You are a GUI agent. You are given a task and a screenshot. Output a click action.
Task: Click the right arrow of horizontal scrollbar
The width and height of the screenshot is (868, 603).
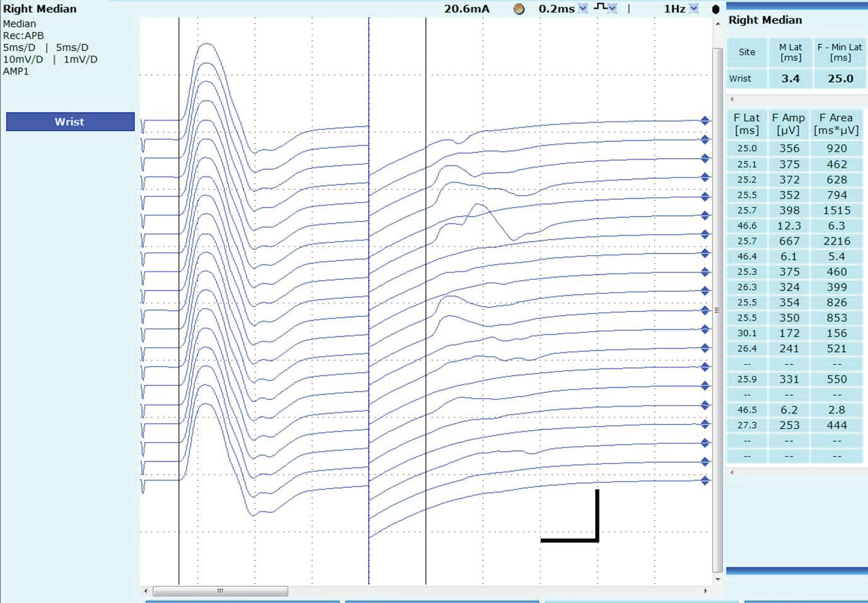pyautogui.click(x=705, y=591)
